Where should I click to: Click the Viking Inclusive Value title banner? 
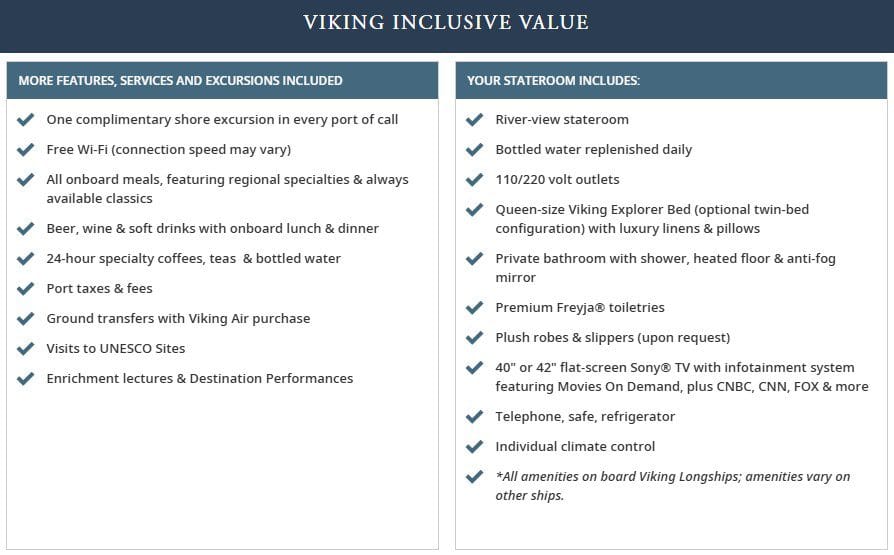pos(446,22)
